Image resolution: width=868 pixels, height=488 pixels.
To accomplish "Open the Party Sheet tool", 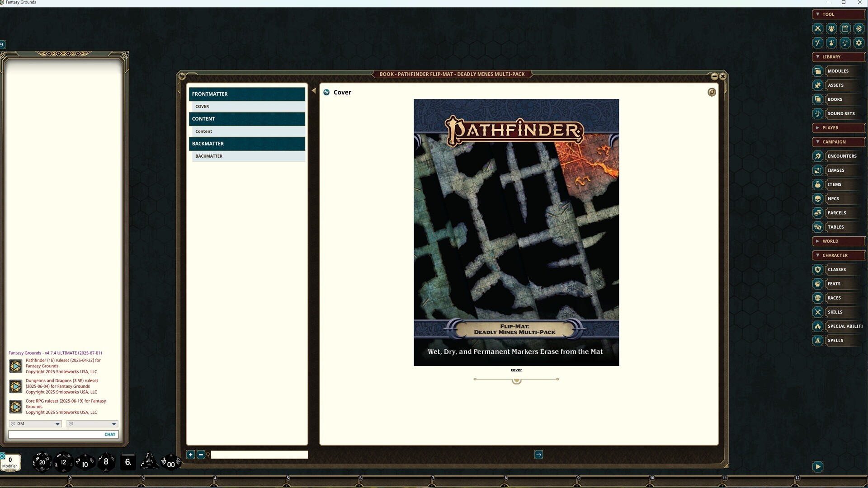I will (831, 28).
